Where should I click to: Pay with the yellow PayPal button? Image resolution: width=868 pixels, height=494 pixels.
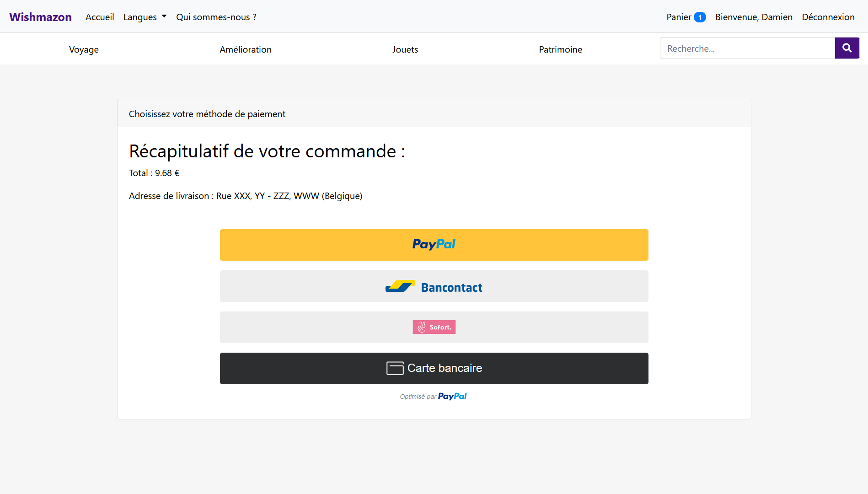point(434,245)
